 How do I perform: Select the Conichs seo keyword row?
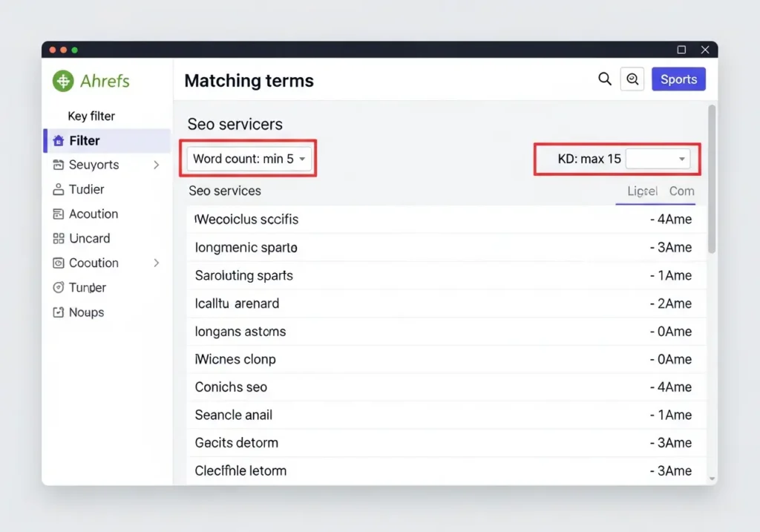(445, 387)
